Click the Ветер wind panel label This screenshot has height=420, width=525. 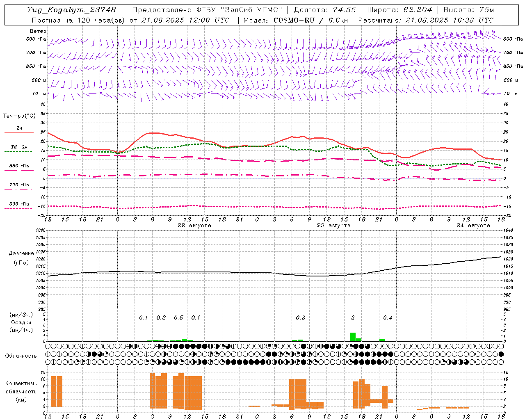[38, 31]
